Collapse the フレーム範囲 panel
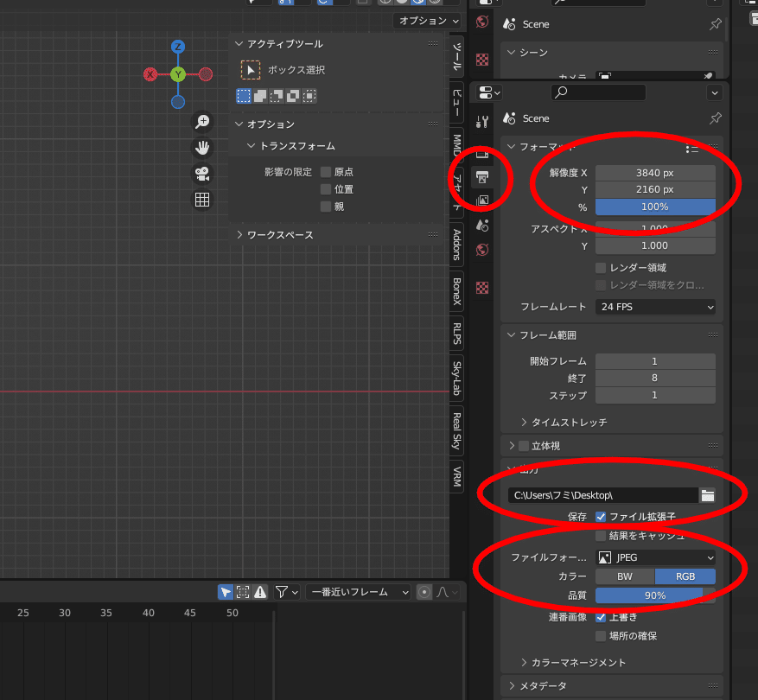The image size is (758, 700). (511, 335)
